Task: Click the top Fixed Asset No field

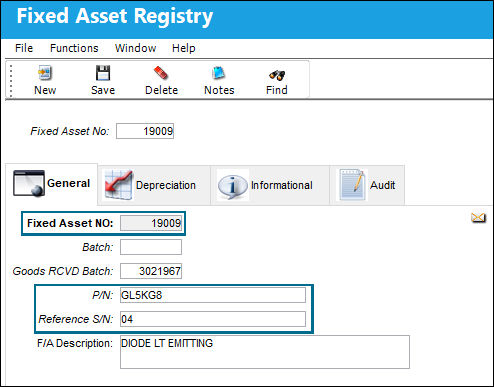Action: [145, 131]
